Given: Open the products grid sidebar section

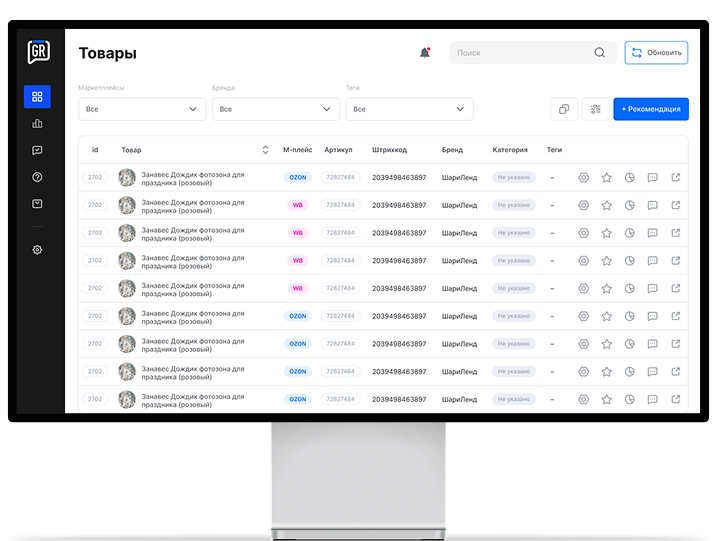Looking at the screenshot, I should pos(37,96).
